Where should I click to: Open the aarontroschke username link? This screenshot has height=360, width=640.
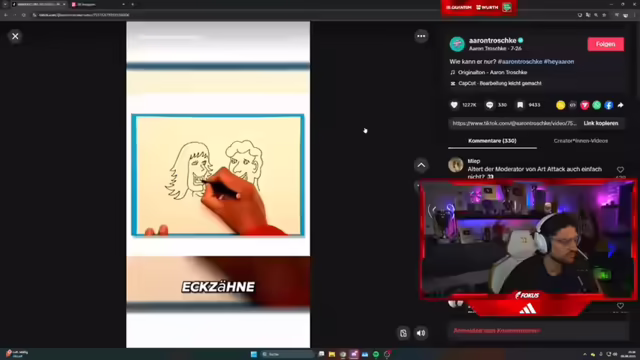tap(493, 40)
